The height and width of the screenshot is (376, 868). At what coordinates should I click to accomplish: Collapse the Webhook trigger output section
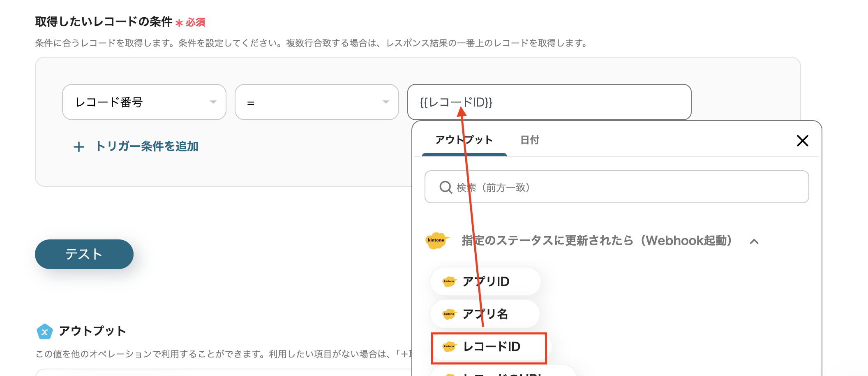[x=754, y=241]
